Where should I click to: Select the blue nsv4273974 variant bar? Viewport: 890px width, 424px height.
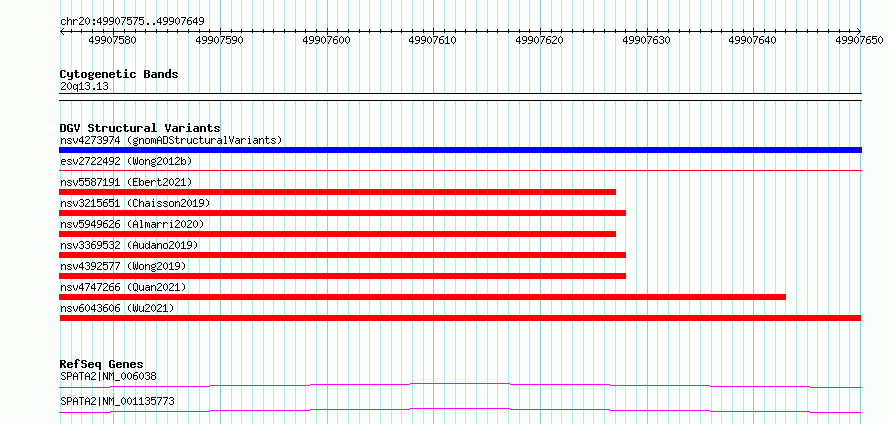(x=460, y=150)
